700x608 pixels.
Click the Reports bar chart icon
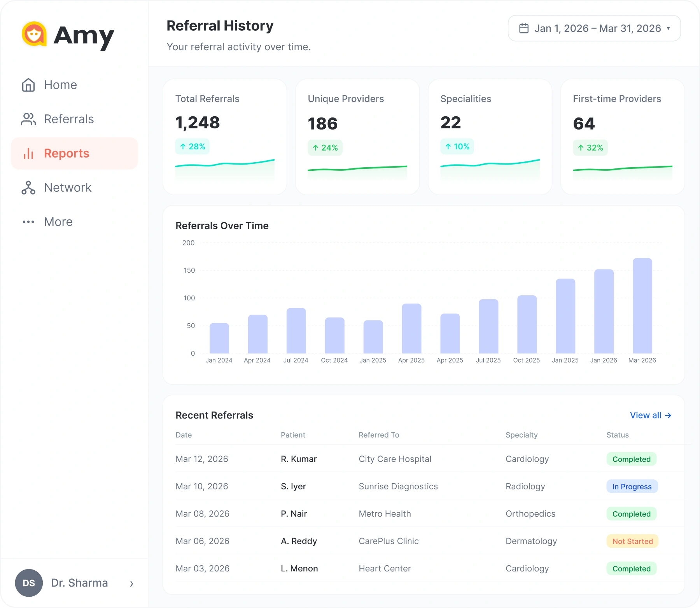(28, 153)
